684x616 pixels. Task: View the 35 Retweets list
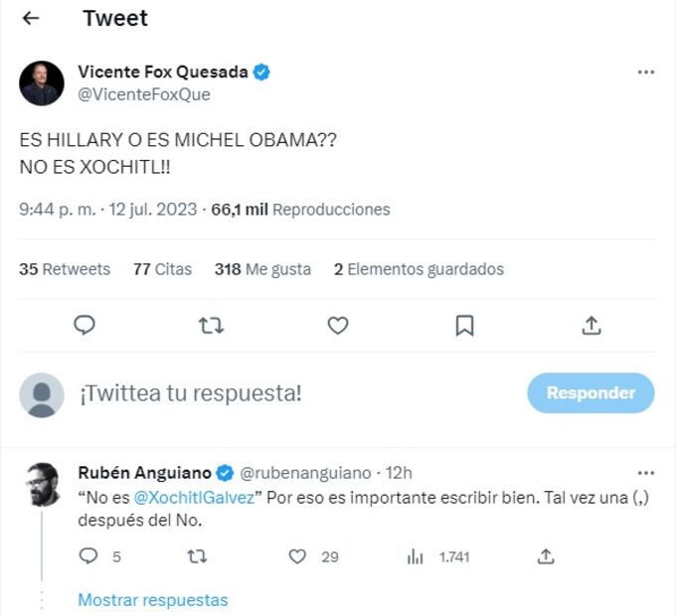pyautogui.click(x=65, y=269)
